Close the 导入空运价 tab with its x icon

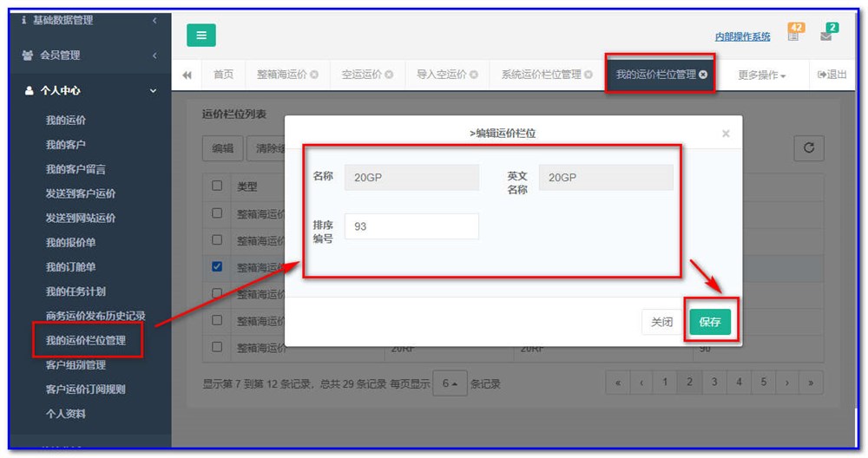click(x=474, y=75)
